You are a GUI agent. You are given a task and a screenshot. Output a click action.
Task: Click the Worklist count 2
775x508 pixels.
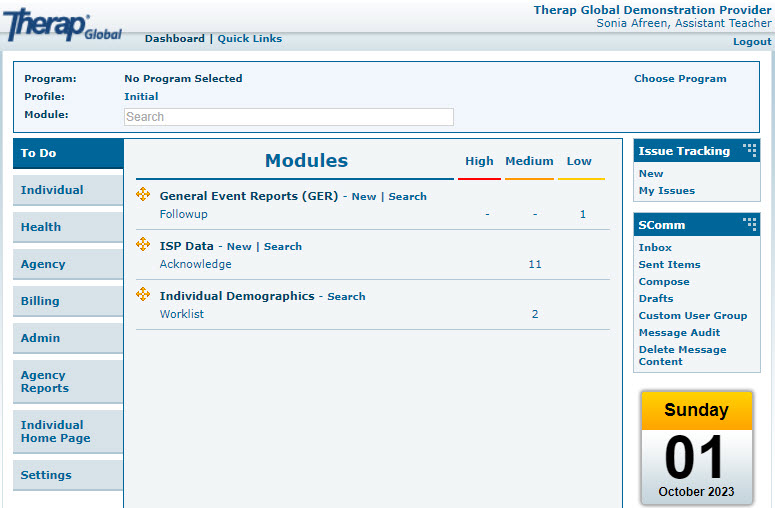click(535, 314)
